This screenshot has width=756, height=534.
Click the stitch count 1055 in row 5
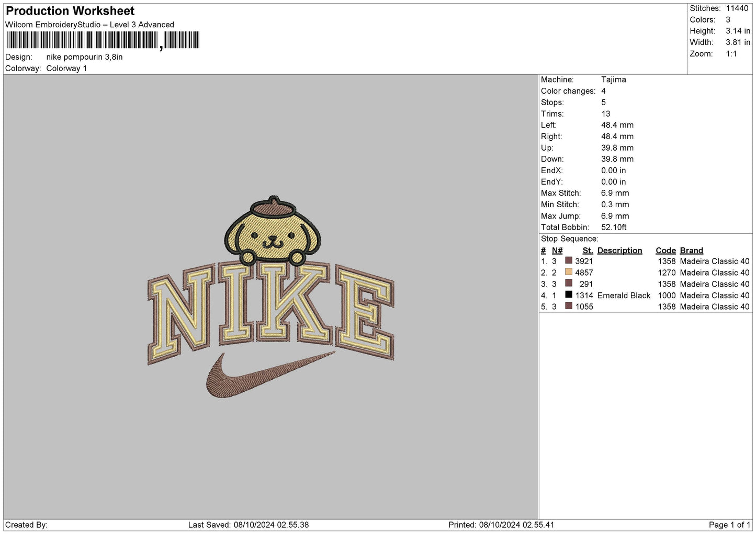coord(584,307)
